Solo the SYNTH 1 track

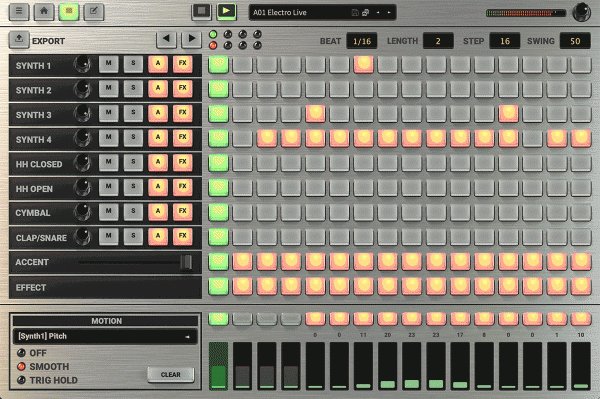click(x=133, y=64)
